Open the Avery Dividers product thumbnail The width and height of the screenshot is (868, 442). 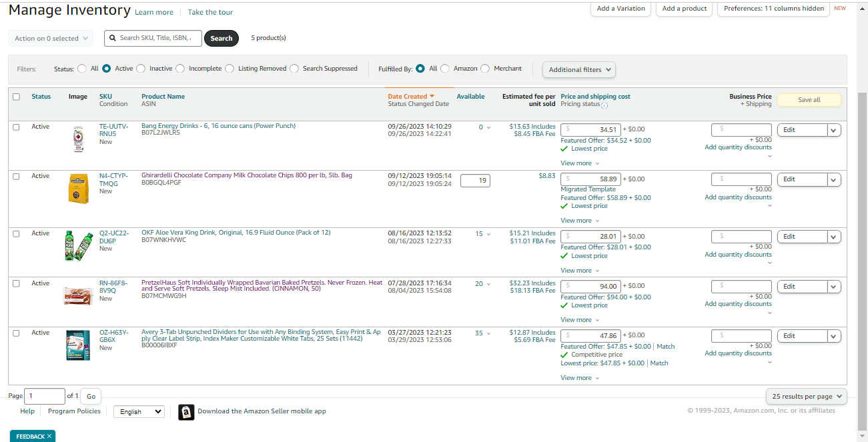pyautogui.click(x=78, y=345)
